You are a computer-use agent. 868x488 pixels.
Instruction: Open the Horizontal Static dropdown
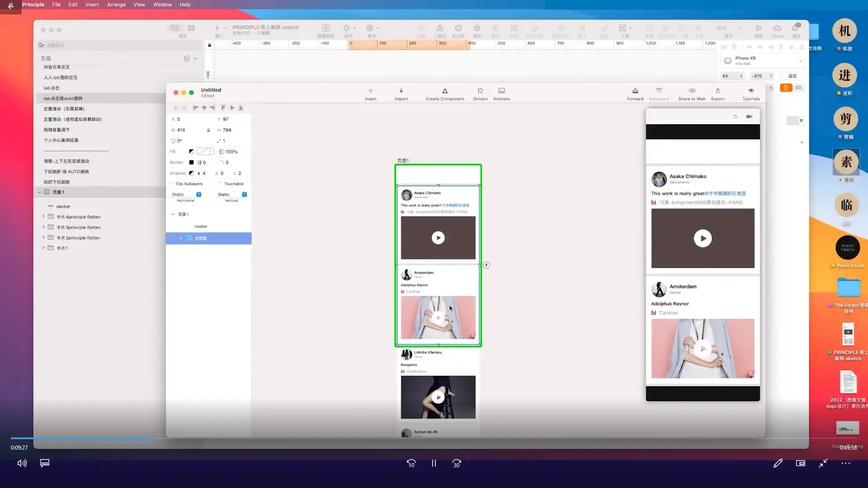tap(198, 194)
